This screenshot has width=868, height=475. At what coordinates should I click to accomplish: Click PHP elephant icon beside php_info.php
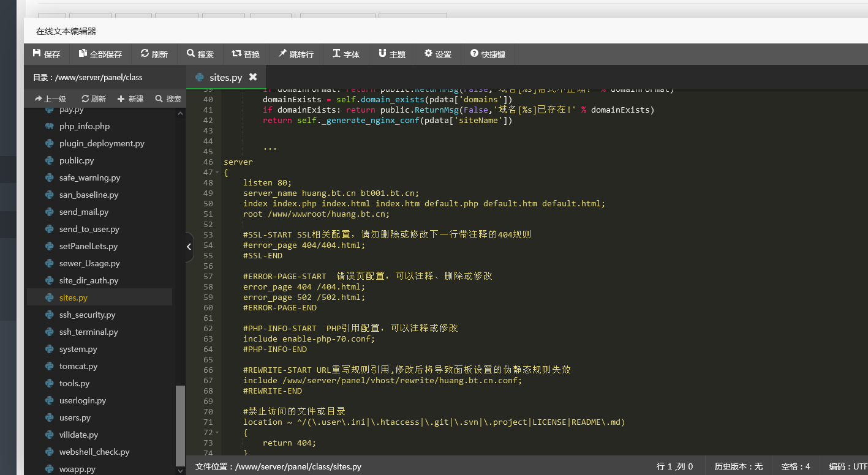click(x=49, y=126)
